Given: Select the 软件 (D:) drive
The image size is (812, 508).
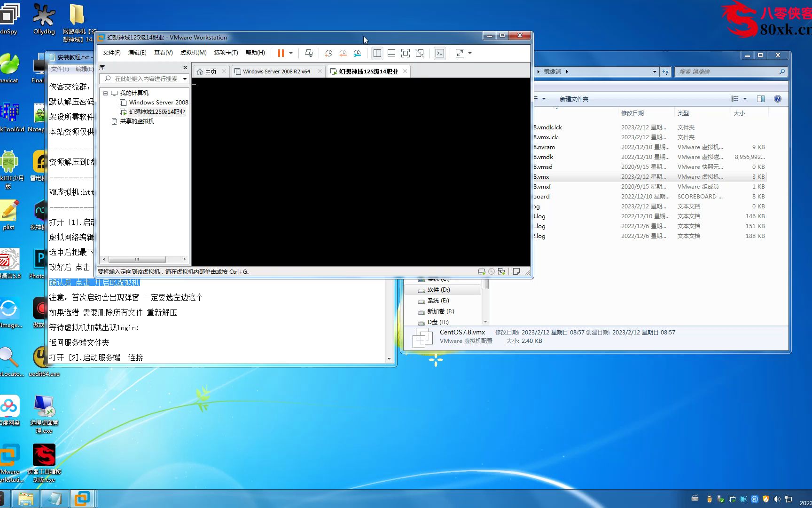Looking at the screenshot, I should (x=438, y=290).
